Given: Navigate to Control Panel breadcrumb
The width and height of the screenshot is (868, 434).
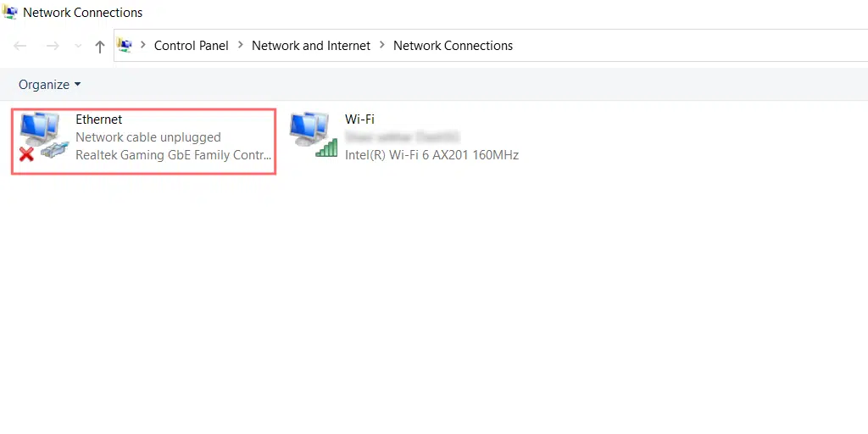Looking at the screenshot, I should point(191,46).
